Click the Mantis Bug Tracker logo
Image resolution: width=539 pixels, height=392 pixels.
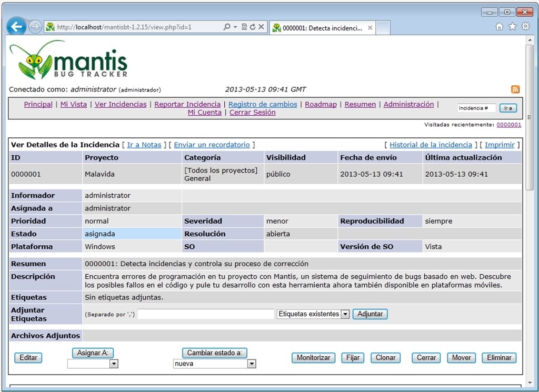pyautogui.click(x=69, y=60)
